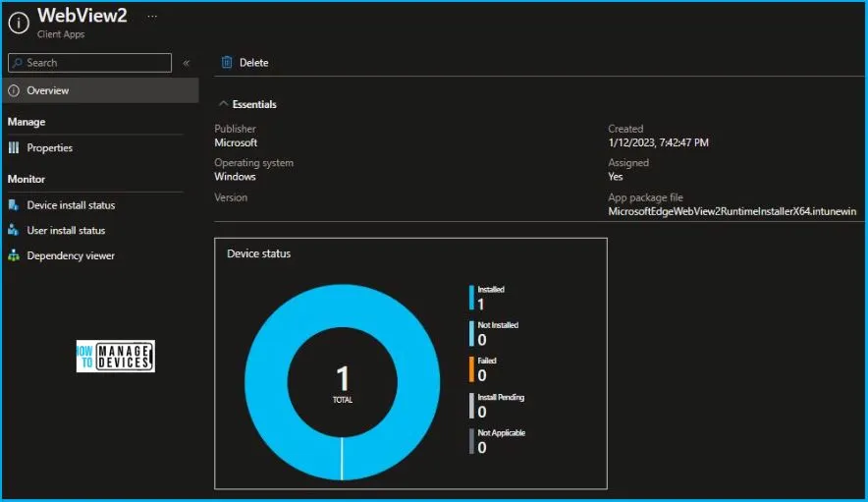This screenshot has height=502, width=868.
Task: Click the WebView2 page title
Action: 81,15
